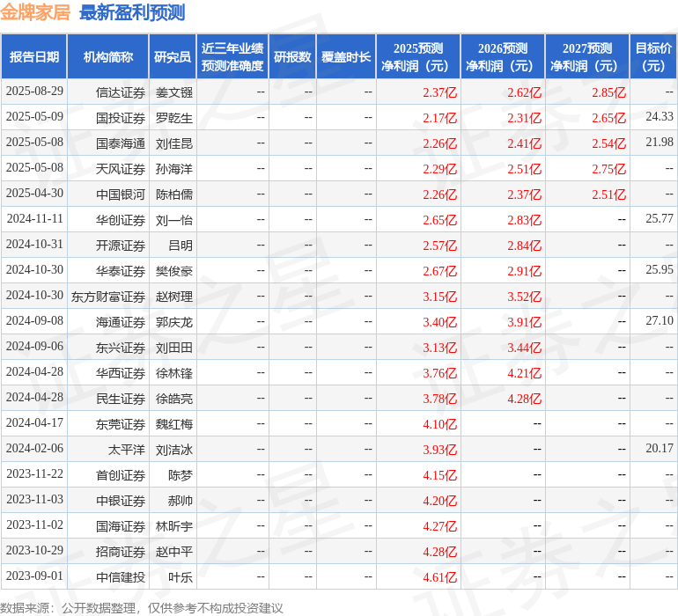Screen dimensions: 678x616
Task: Click analyst name 郭庆龙
Action: pos(173,322)
